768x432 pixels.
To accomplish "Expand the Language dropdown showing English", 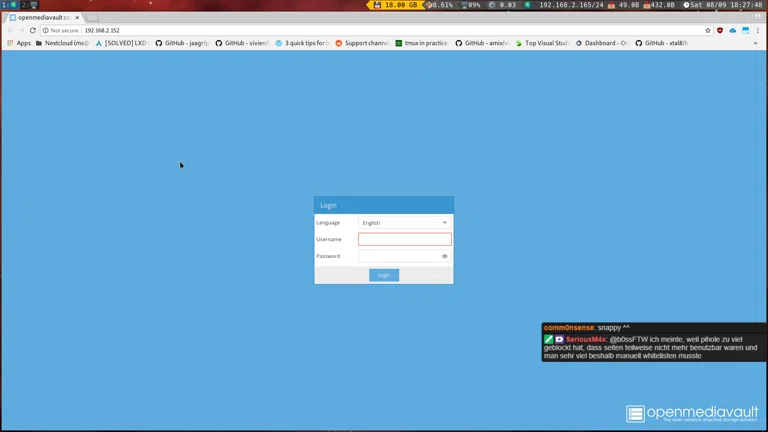I will click(x=404, y=223).
